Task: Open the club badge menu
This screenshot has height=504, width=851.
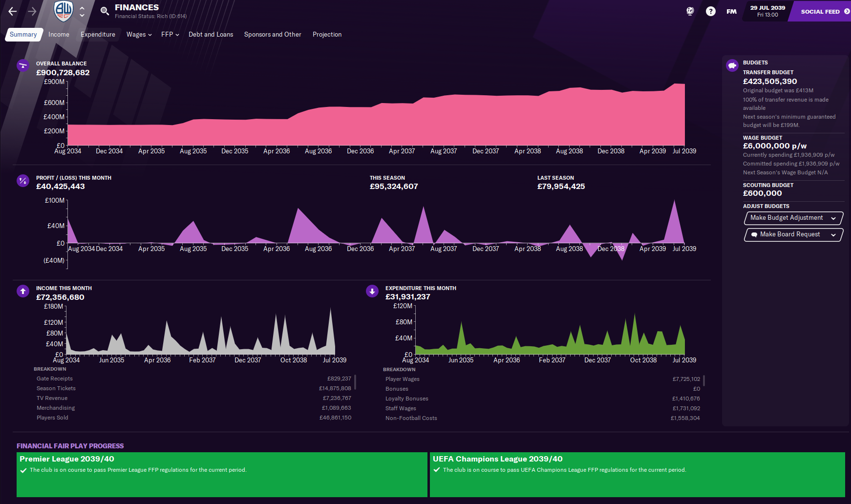Action: [64, 11]
